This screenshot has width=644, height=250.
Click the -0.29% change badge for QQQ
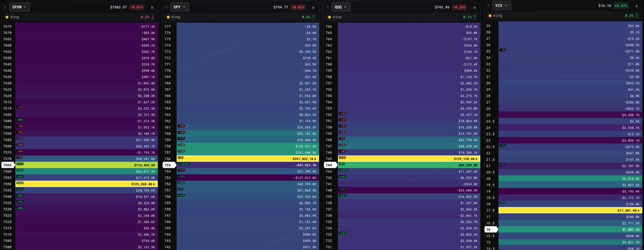[459, 8]
